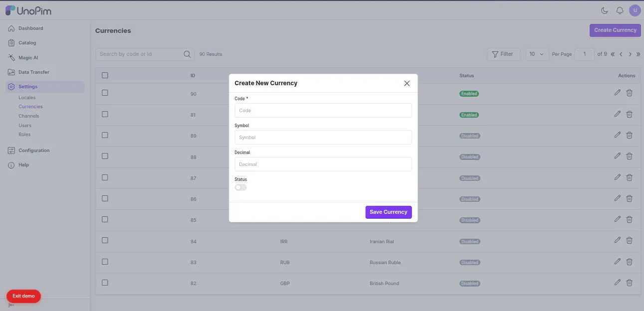
Task: Open Data Transfer in sidebar
Action: point(45,72)
